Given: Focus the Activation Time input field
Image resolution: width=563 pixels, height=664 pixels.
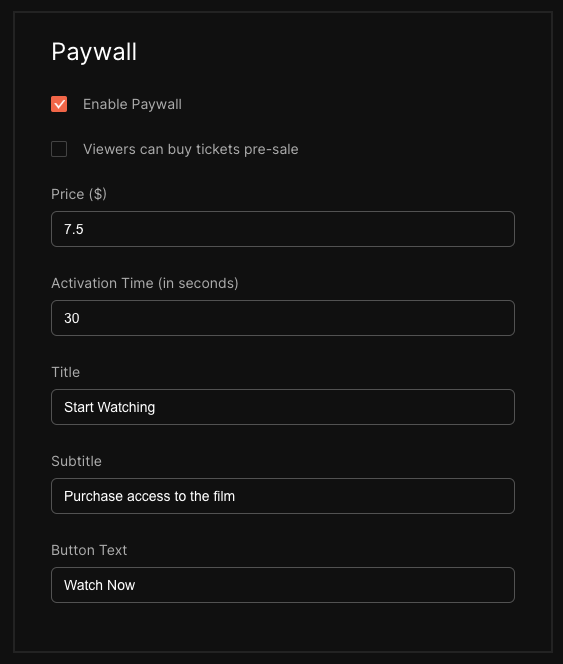Looking at the screenshot, I should click(x=283, y=318).
